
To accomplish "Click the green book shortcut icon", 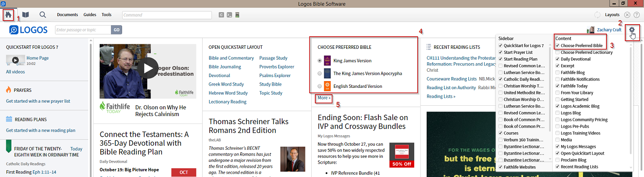I will click(237, 15).
